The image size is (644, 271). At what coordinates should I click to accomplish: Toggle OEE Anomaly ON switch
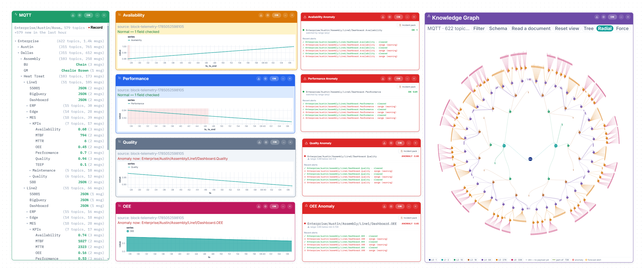400,206
